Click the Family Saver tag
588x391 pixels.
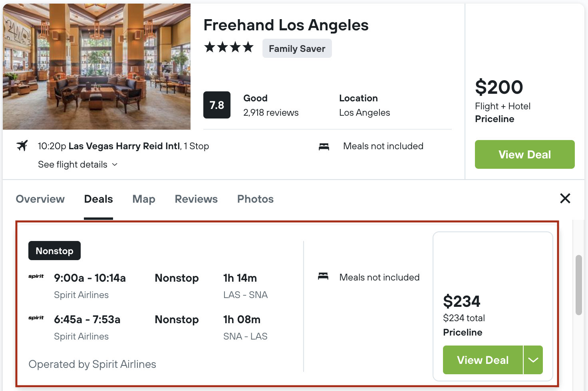click(x=297, y=48)
